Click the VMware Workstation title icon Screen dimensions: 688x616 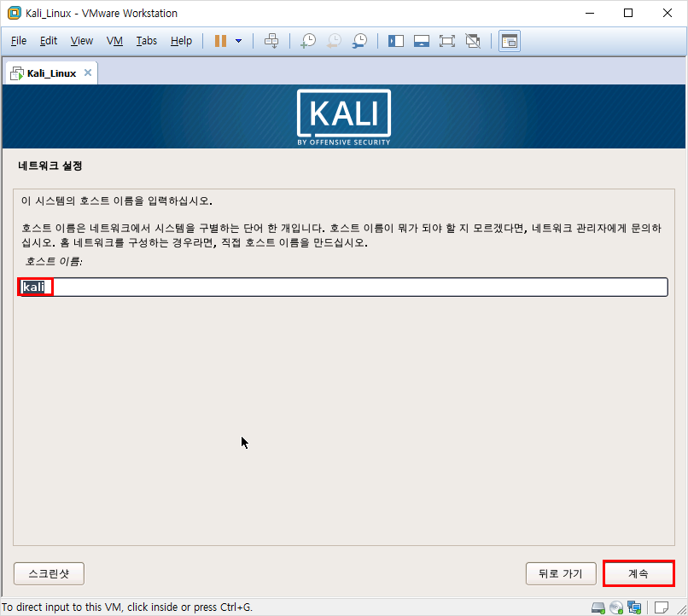point(14,13)
